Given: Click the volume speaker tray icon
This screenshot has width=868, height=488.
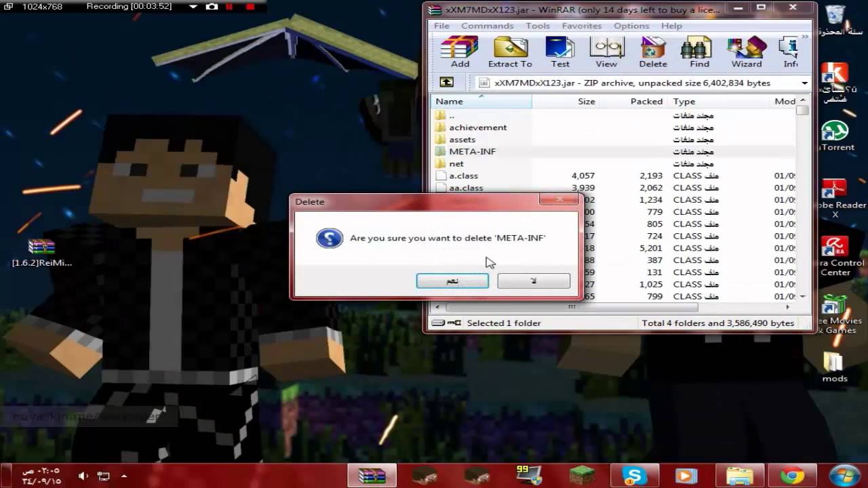Looking at the screenshot, I should pyautogui.click(x=83, y=476).
